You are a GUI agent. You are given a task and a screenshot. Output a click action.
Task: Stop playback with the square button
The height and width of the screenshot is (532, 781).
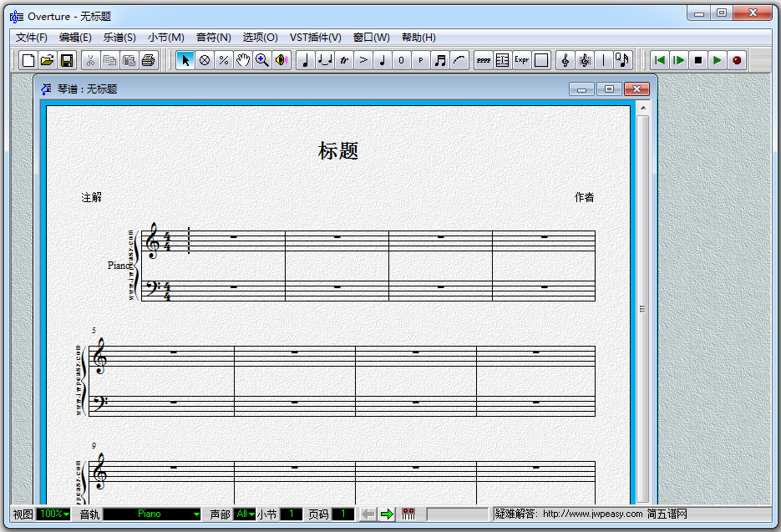698,60
